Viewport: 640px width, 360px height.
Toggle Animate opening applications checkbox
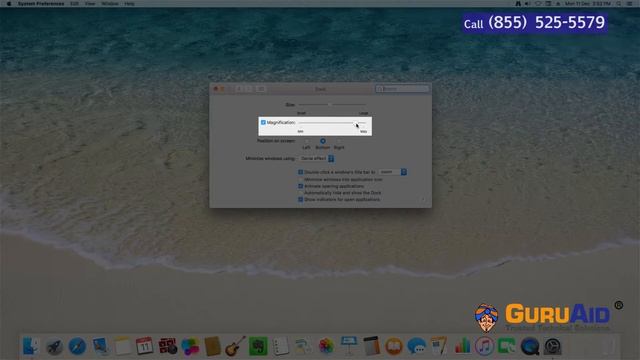coord(300,186)
